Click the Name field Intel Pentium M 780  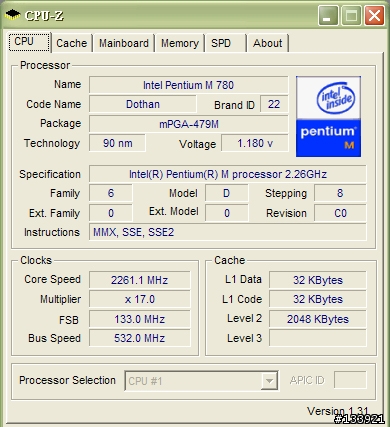(188, 85)
